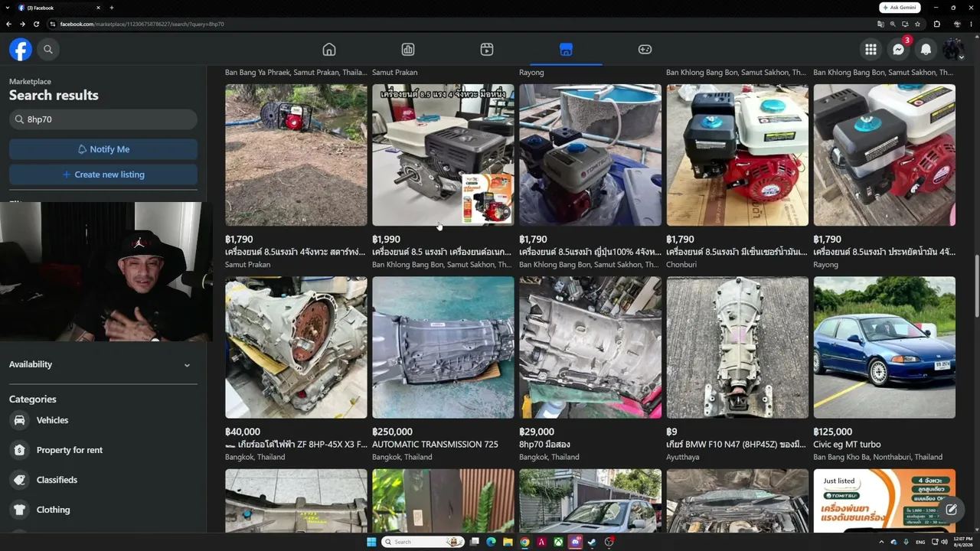
Task: Open the browser extensions menu
Action: 936,24
